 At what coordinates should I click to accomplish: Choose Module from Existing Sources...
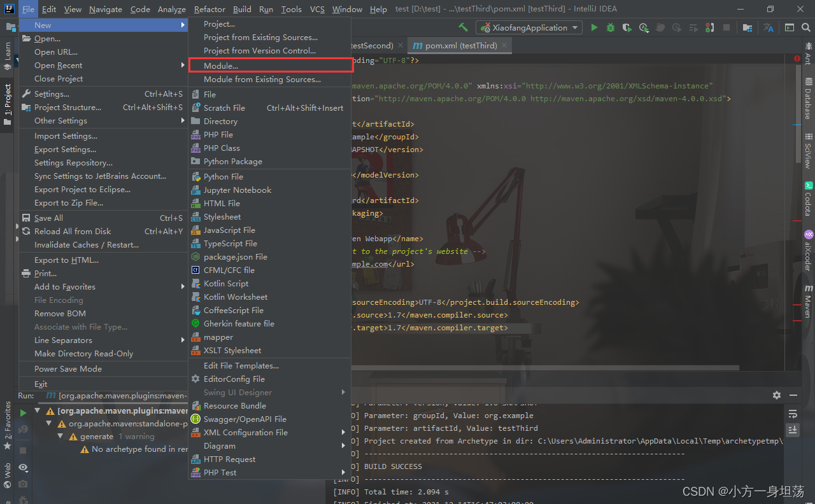click(x=269, y=80)
